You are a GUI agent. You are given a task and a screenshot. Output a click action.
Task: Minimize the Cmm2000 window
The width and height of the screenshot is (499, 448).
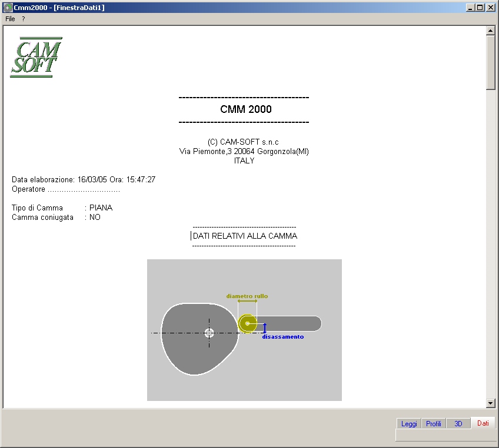click(470, 8)
